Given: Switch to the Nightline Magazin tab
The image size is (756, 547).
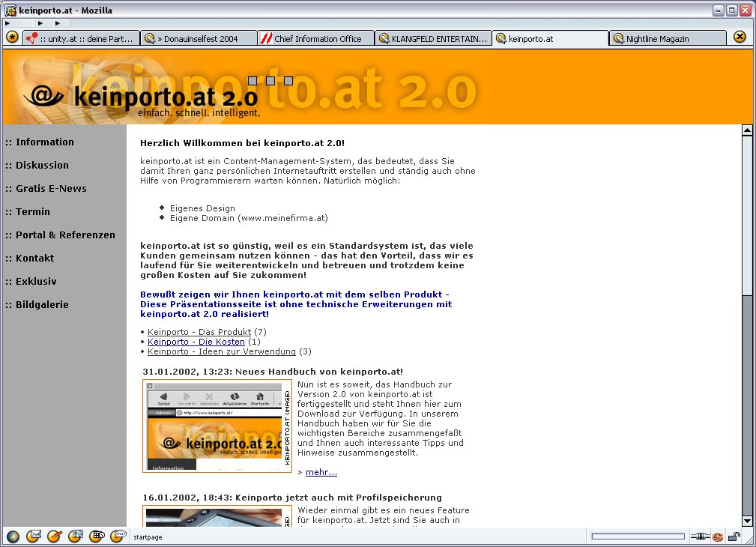Looking at the screenshot, I should click(x=667, y=39).
